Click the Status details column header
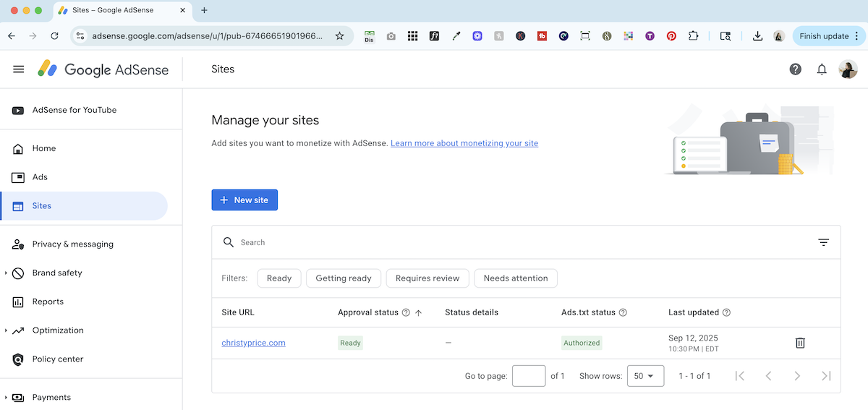The image size is (868, 410). (472, 312)
